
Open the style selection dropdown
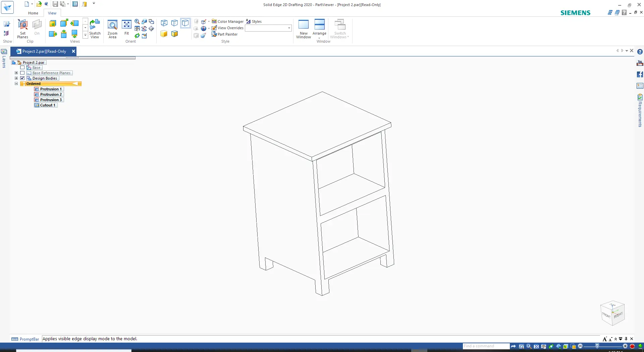(289, 28)
